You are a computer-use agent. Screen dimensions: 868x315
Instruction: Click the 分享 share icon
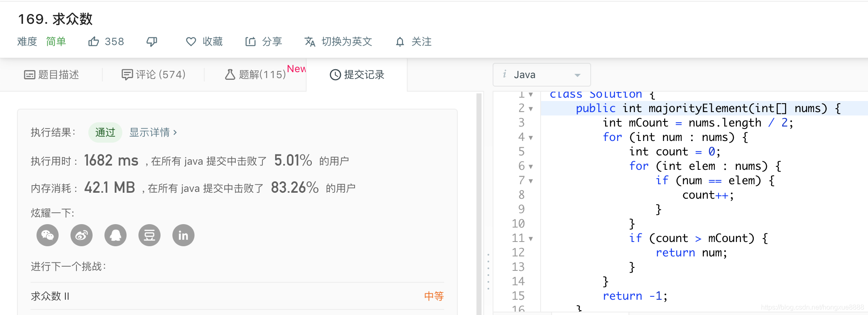[251, 42]
